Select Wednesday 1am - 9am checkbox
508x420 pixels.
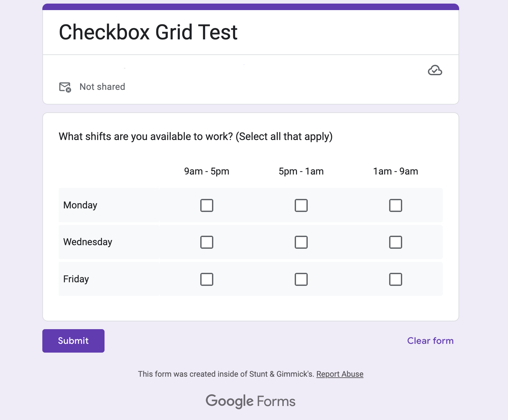tap(396, 242)
